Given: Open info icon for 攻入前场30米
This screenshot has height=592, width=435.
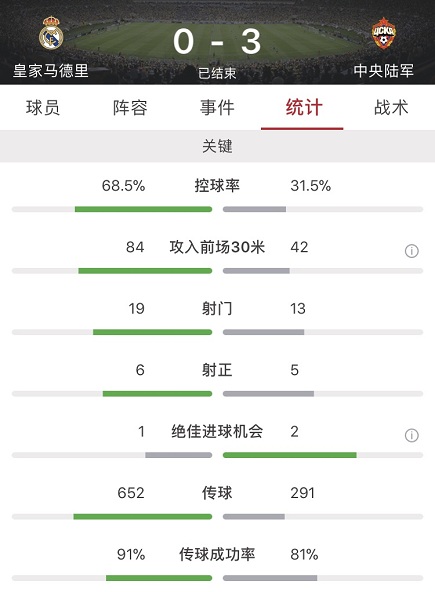Looking at the screenshot, I should (x=412, y=251).
